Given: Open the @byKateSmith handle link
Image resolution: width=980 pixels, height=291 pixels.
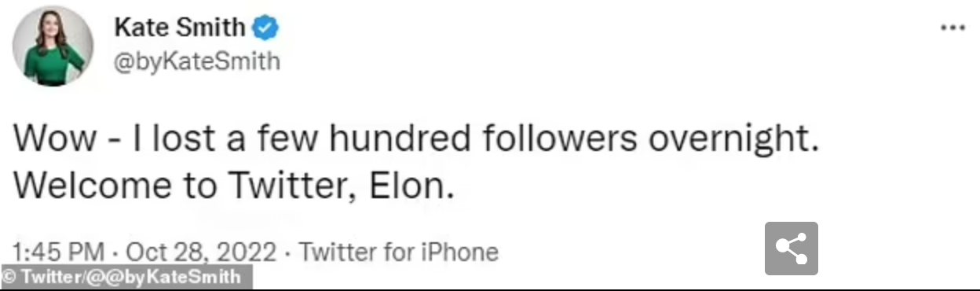Looking at the screenshot, I should pos(198,61).
